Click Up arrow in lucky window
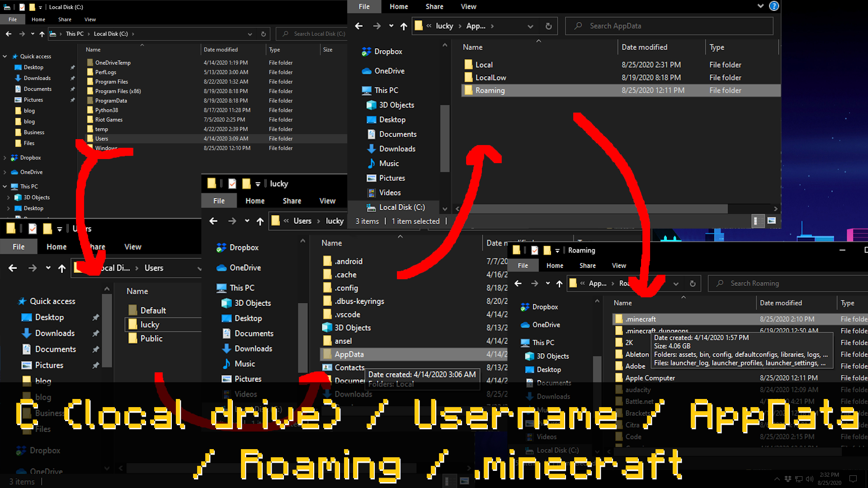Viewport: 868px width, 488px height. 260,221
